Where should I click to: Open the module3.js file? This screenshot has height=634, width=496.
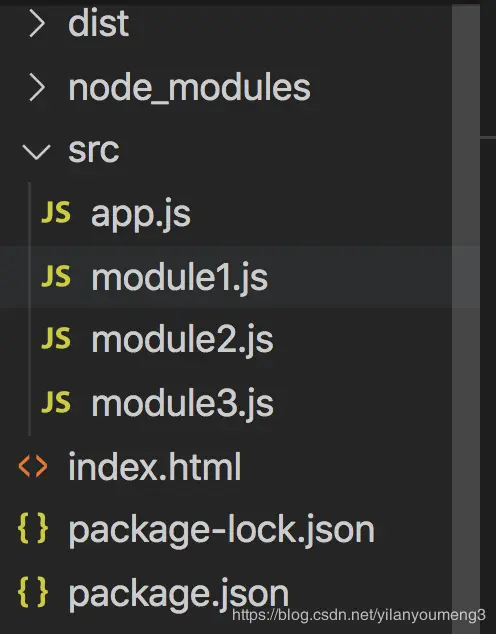[182, 404]
